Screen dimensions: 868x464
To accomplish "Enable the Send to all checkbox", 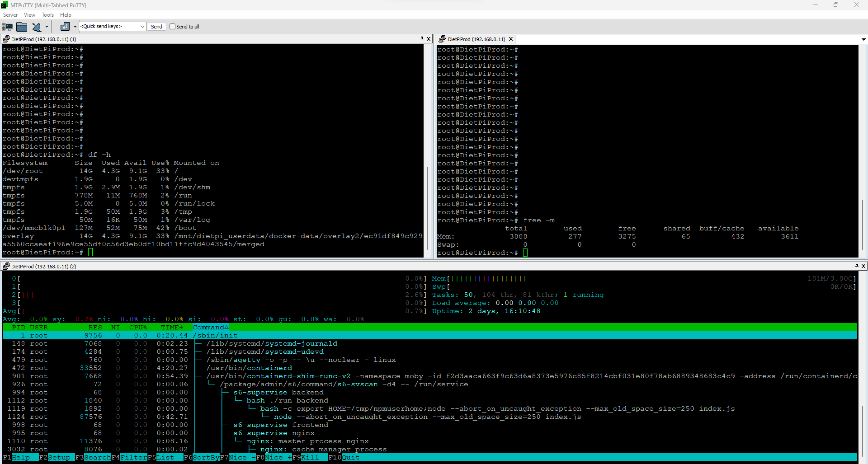I will [172, 27].
